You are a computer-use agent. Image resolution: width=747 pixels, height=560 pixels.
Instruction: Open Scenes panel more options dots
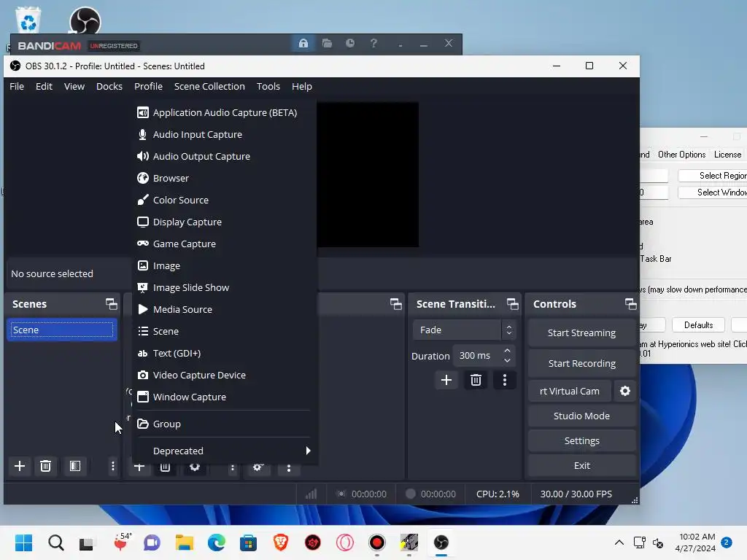(x=113, y=466)
